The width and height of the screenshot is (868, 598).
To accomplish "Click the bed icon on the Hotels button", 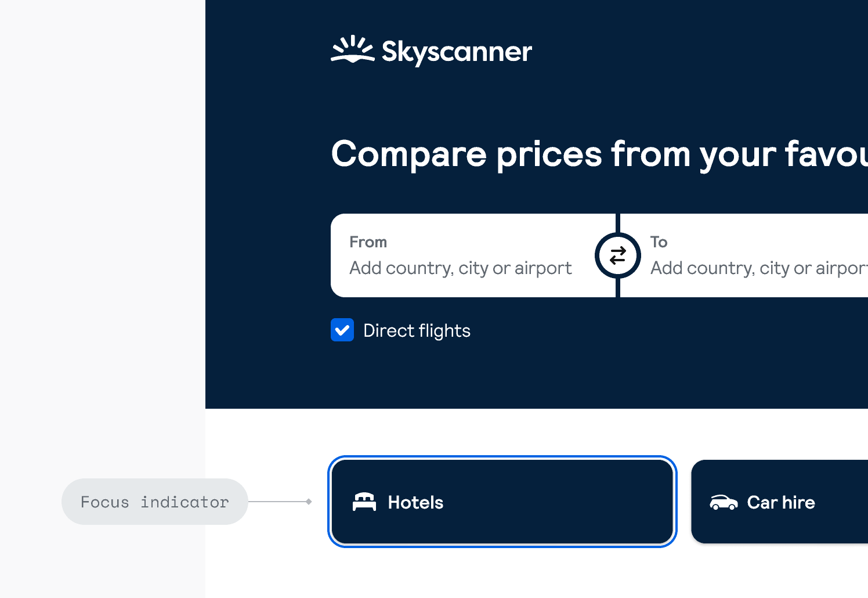I will [x=364, y=502].
